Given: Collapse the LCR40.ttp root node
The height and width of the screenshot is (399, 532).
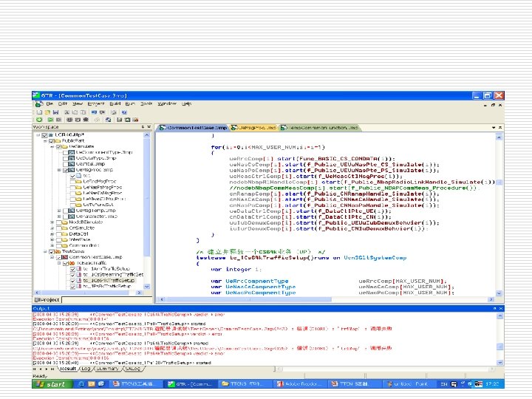Looking at the screenshot, I should 38,135.
